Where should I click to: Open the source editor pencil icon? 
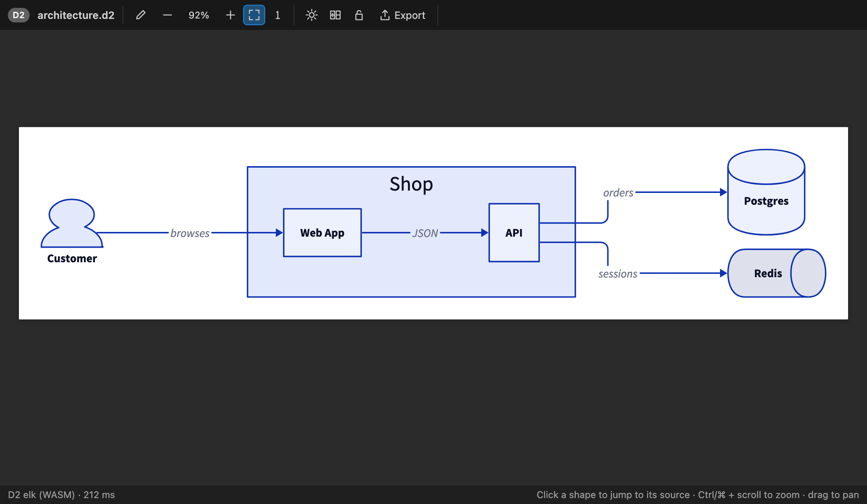141,15
